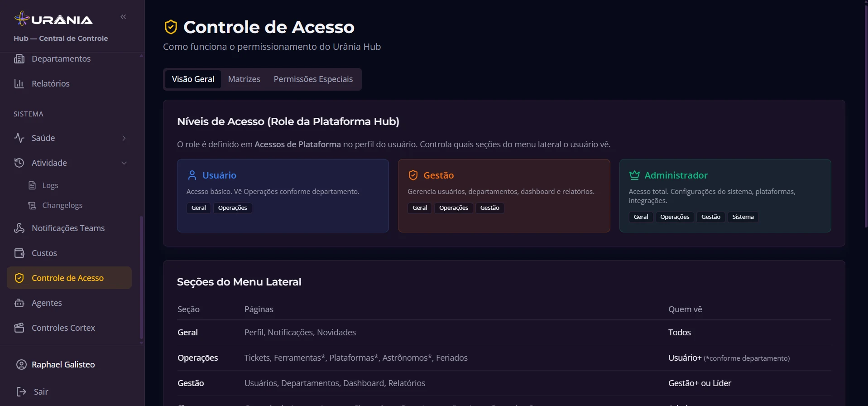This screenshot has width=868, height=406.
Task: Click the Urânia logo
Action: [53, 19]
